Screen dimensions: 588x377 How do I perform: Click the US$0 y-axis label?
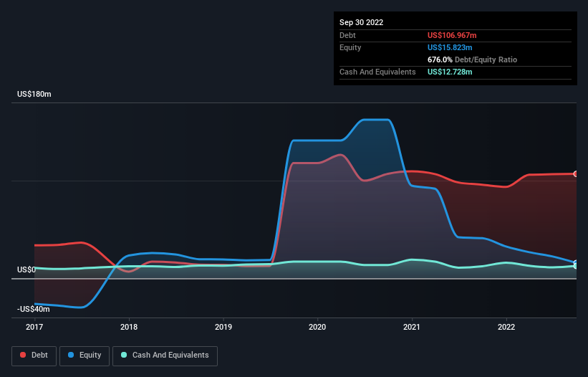26,269
